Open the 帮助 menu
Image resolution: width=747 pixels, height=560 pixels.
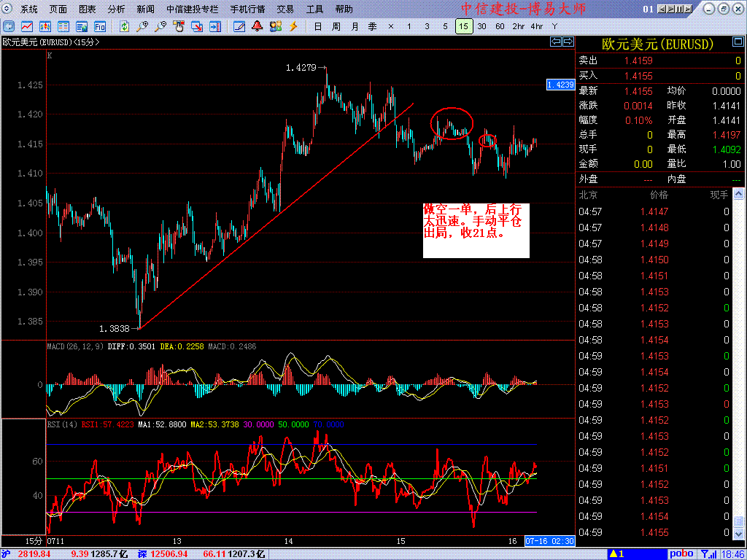[344, 9]
